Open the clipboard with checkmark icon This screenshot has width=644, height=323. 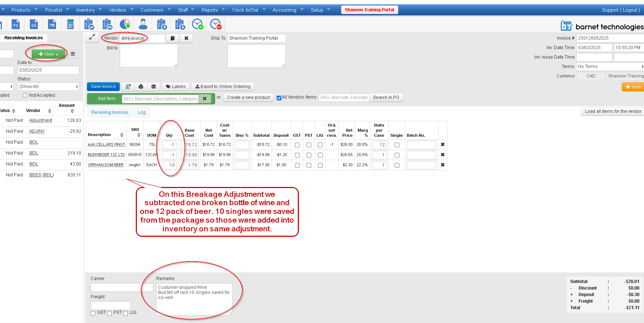click(89, 24)
